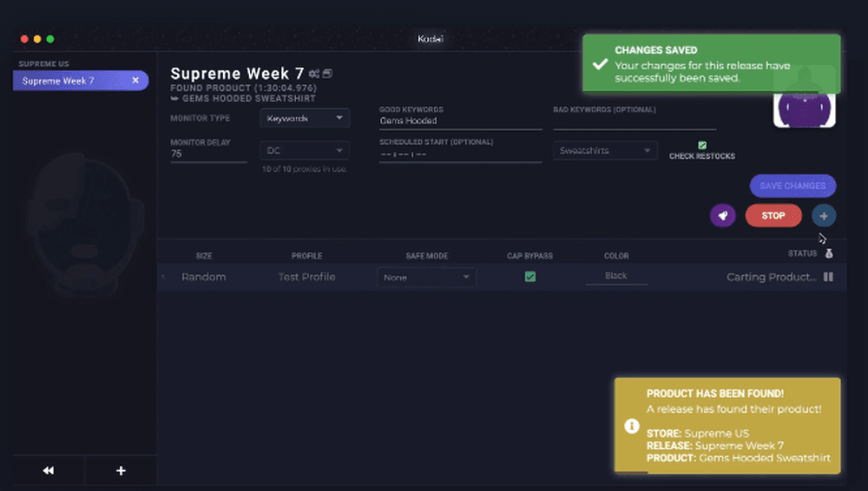868x491 pixels.
Task: Click the Gems Hooded Sweatshirt found-product link
Action: (x=248, y=99)
